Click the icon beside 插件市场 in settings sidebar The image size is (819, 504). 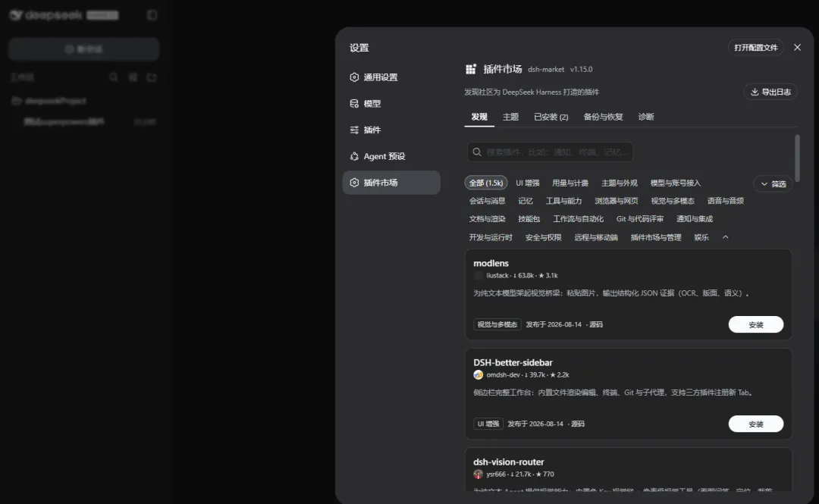click(x=354, y=183)
